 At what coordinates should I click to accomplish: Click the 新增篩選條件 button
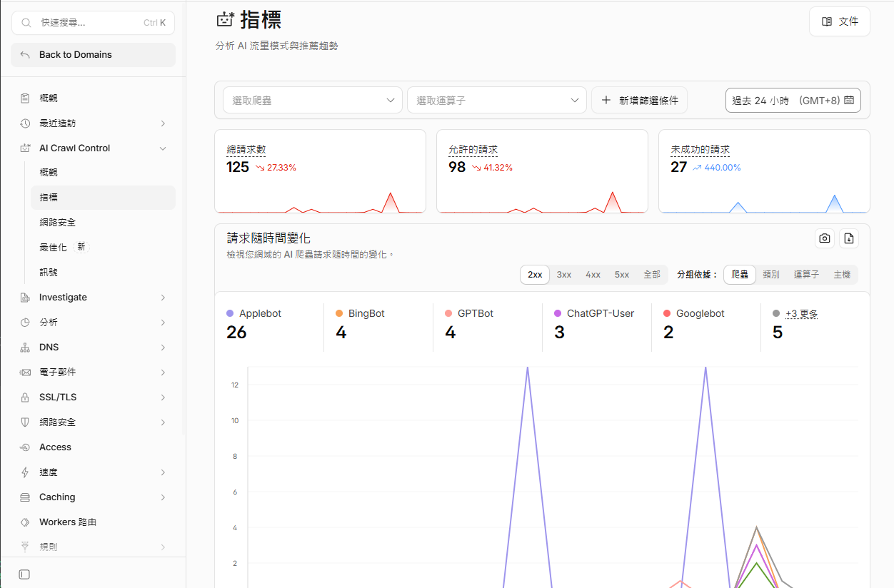639,101
